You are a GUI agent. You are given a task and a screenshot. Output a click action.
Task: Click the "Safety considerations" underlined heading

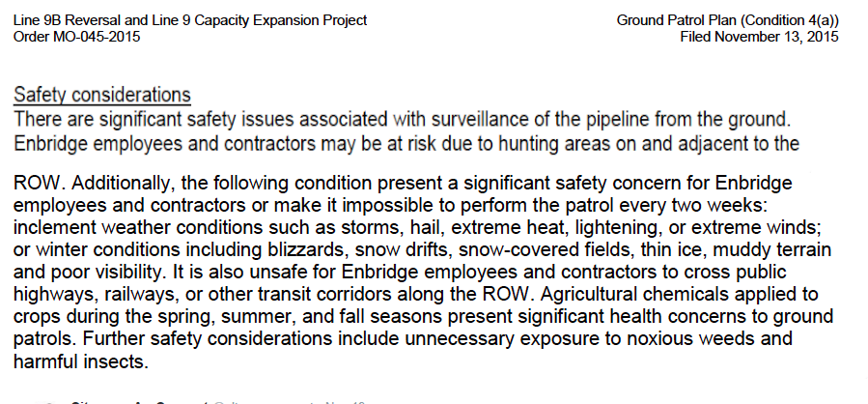pos(101,95)
